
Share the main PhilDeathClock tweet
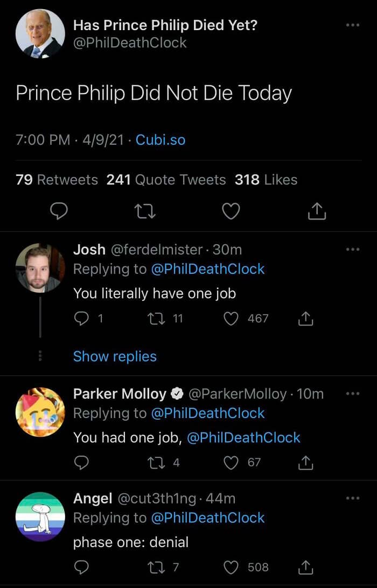(317, 212)
